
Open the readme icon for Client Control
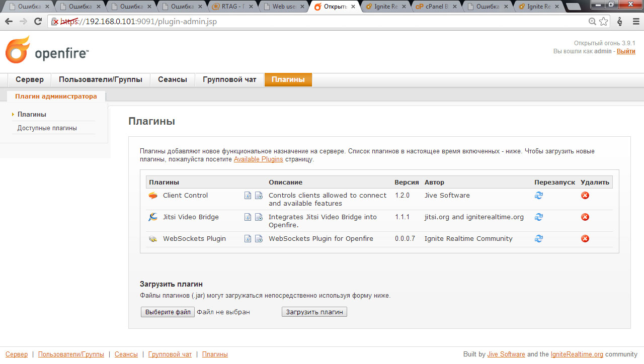pos(248,196)
